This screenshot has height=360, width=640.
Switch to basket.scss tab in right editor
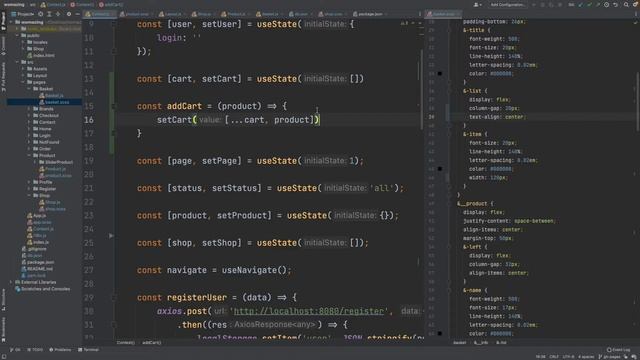click(442, 14)
